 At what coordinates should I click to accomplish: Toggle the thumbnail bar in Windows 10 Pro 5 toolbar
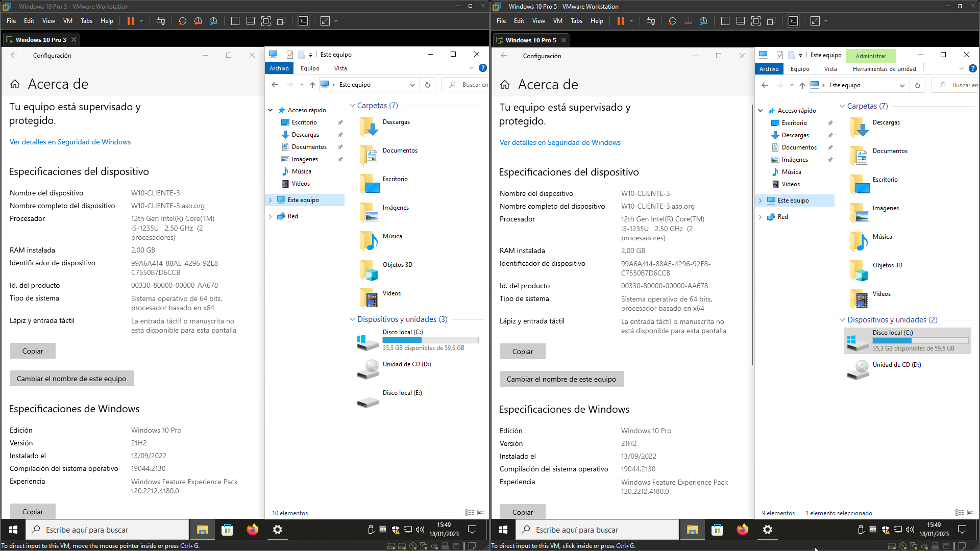click(x=741, y=21)
